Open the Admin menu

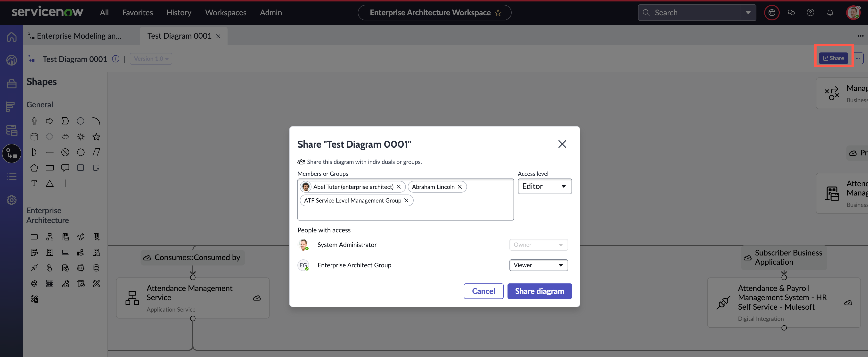click(x=271, y=13)
